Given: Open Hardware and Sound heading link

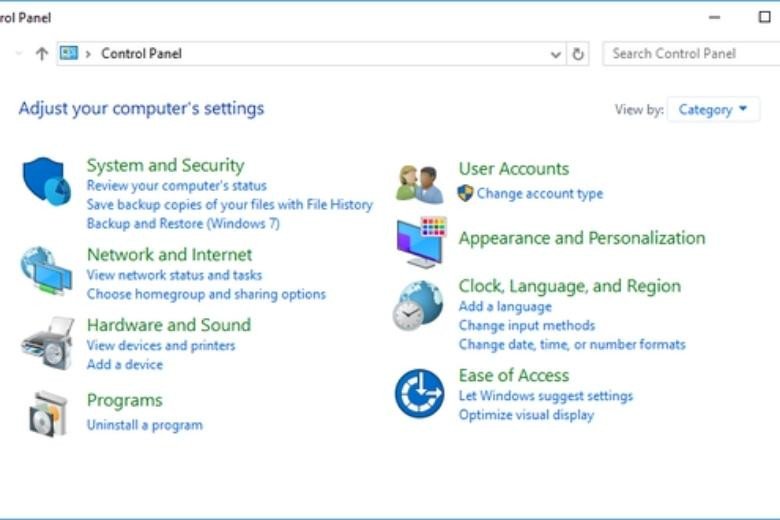Looking at the screenshot, I should click(x=169, y=325).
